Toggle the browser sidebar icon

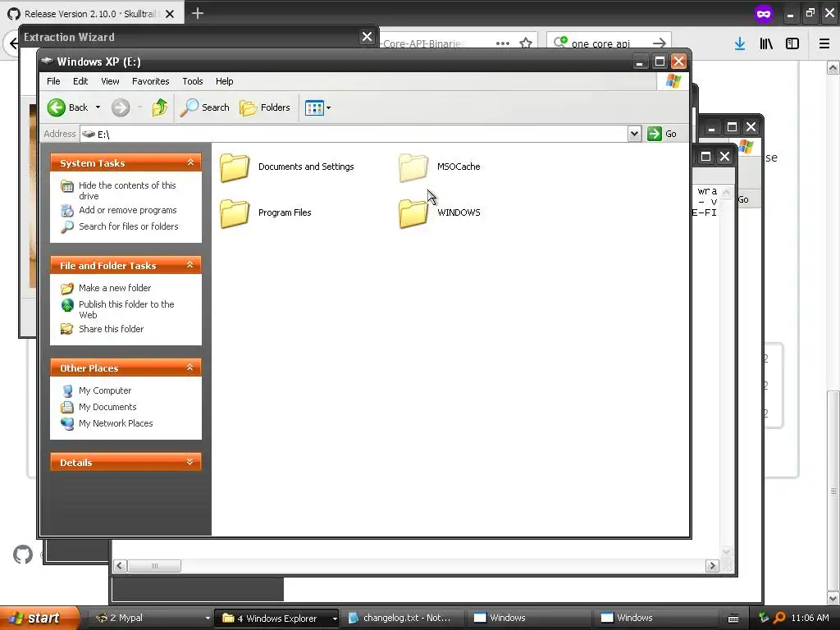point(792,43)
